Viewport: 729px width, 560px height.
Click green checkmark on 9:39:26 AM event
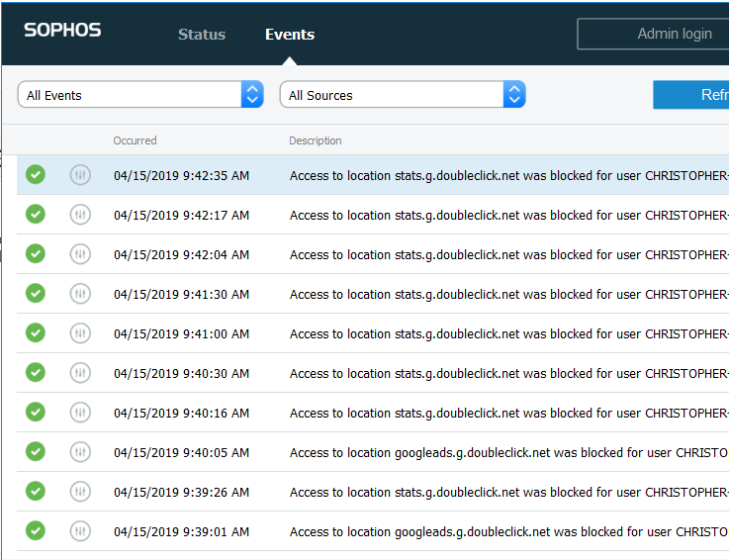pyautogui.click(x=36, y=492)
